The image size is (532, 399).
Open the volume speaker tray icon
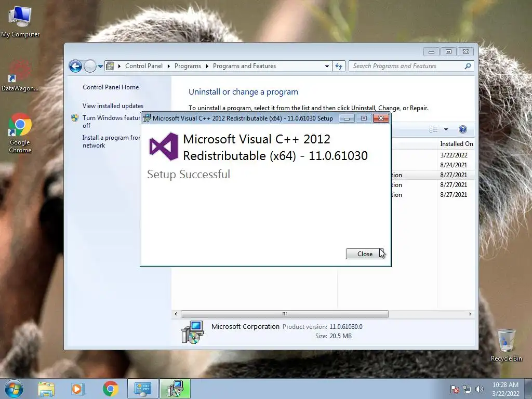click(479, 389)
